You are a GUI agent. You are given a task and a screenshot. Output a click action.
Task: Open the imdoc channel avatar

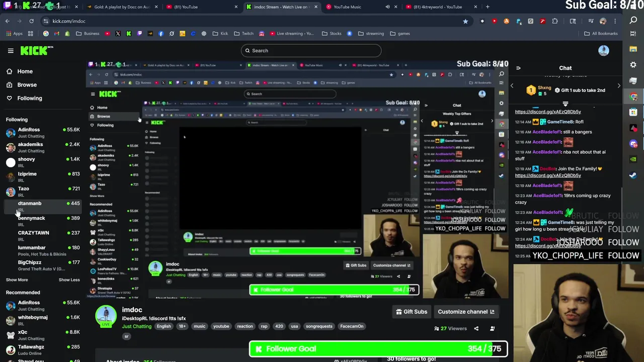click(106, 316)
